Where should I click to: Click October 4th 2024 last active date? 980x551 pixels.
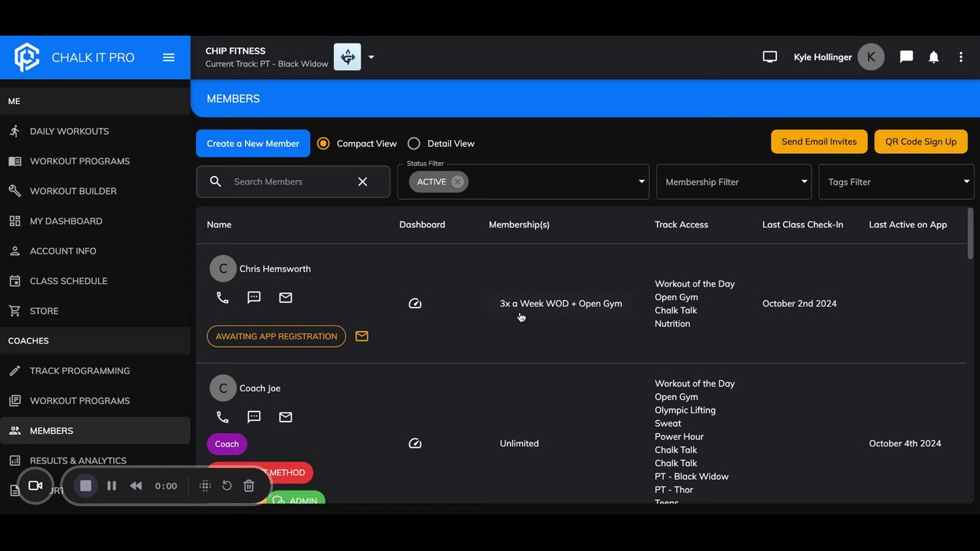[x=905, y=443]
